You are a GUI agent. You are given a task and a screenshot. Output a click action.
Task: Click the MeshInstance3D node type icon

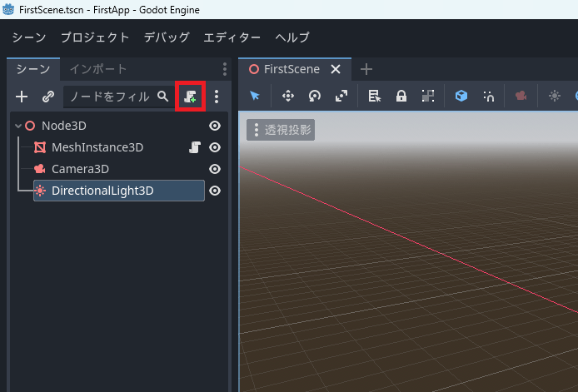tap(40, 147)
